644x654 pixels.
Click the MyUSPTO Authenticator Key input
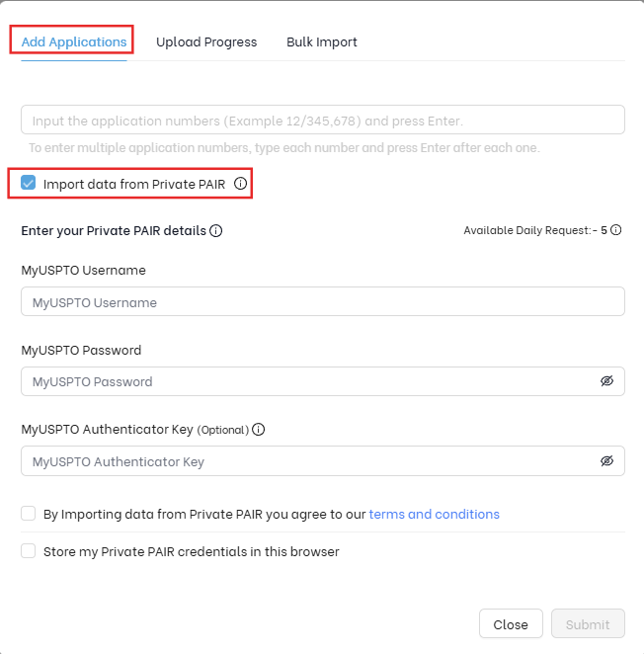[306, 461]
